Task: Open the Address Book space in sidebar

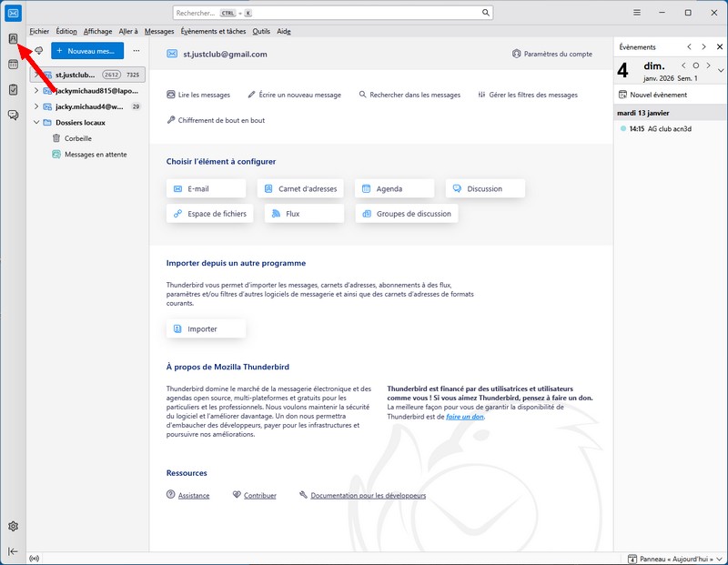Action: point(13,39)
